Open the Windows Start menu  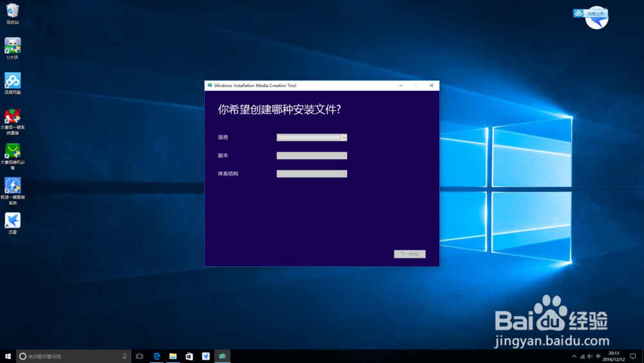click(x=8, y=357)
